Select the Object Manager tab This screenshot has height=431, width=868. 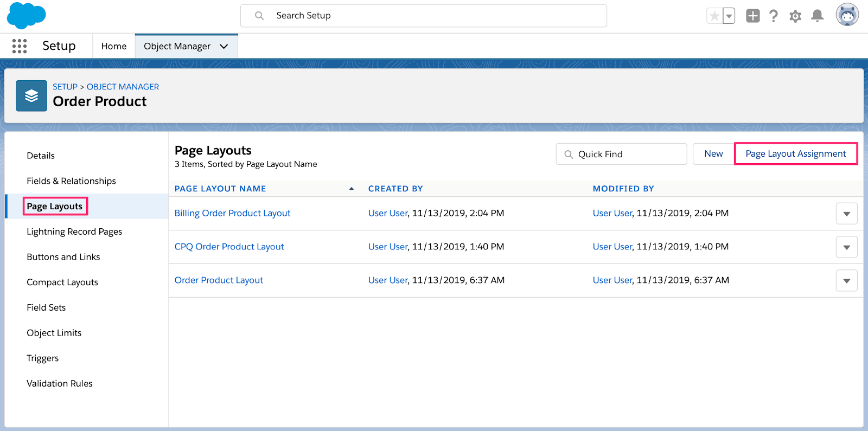click(x=177, y=46)
